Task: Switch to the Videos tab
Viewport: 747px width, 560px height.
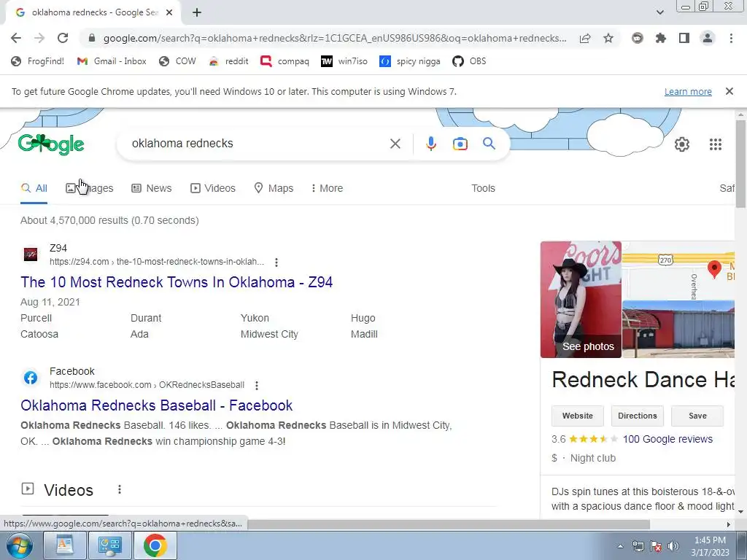Action: click(x=213, y=188)
